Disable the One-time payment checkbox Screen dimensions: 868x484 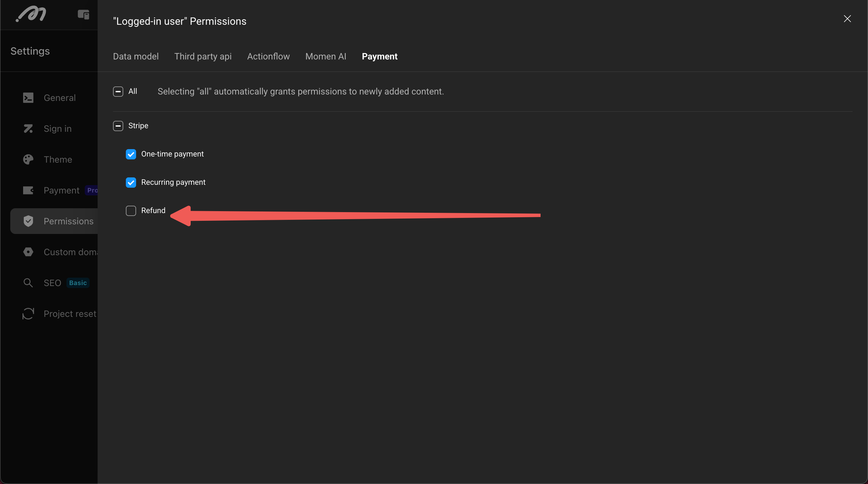[131, 154]
